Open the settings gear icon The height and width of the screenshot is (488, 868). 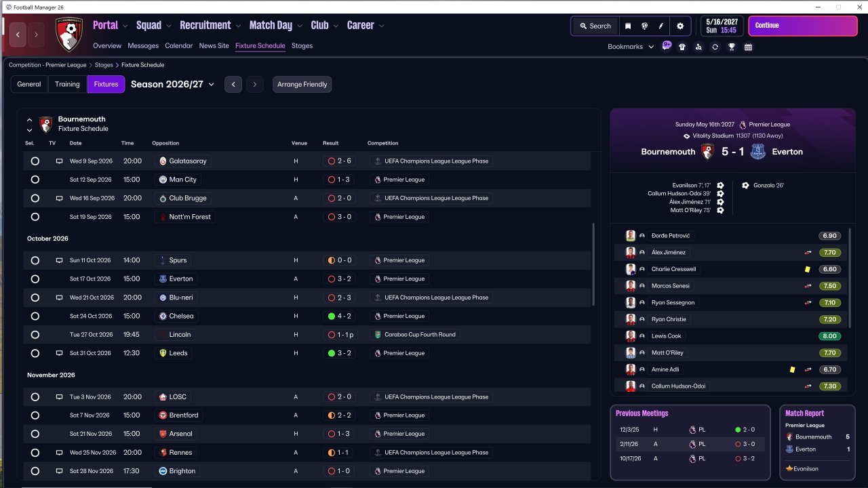pyautogui.click(x=680, y=26)
